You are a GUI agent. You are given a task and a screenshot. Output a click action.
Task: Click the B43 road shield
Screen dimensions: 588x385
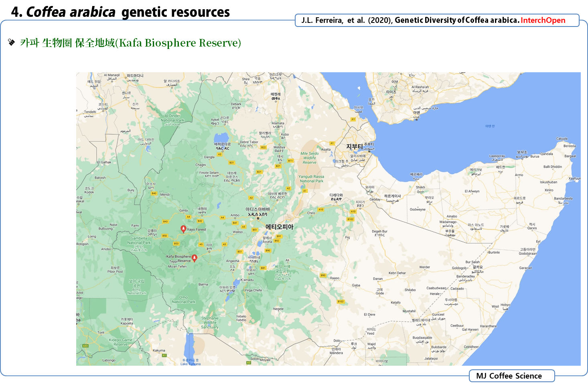(x=165, y=222)
